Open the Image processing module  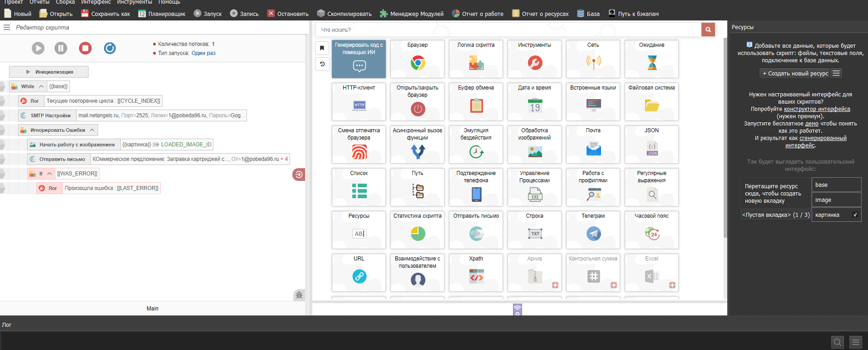pyautogui.click(x=534, y=144)
